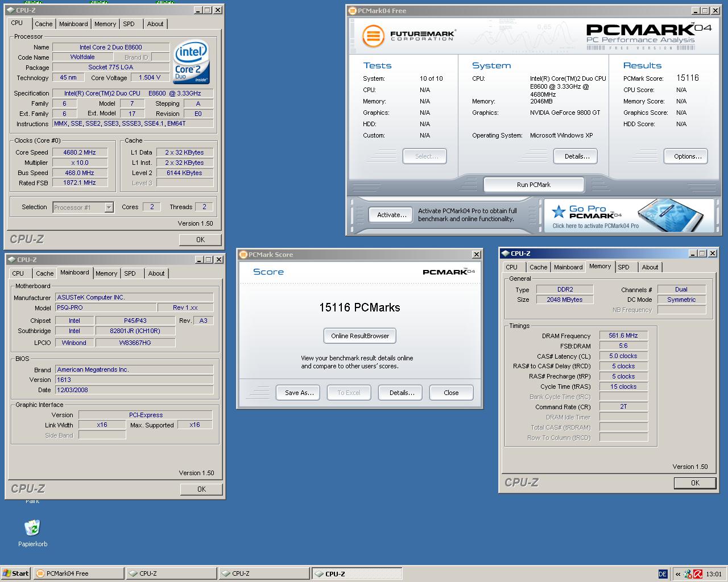Click the Code Name value Wolfdale
The image size is (728, 582).
[82, 57]
